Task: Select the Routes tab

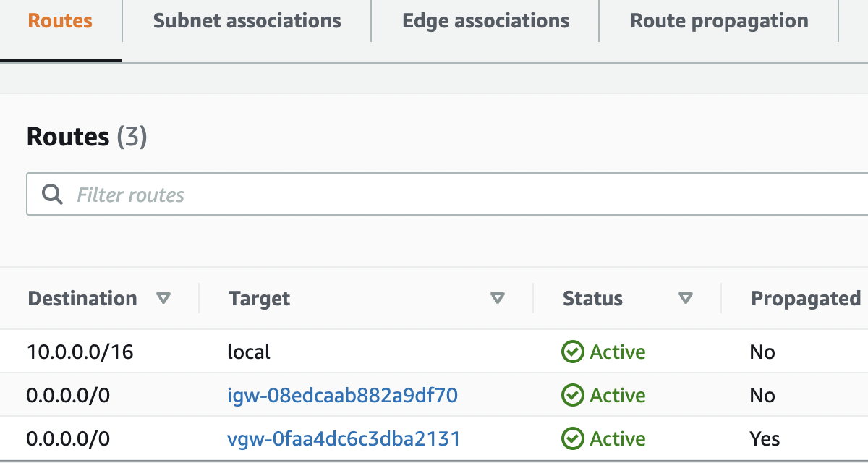Action: click(59, 21)
